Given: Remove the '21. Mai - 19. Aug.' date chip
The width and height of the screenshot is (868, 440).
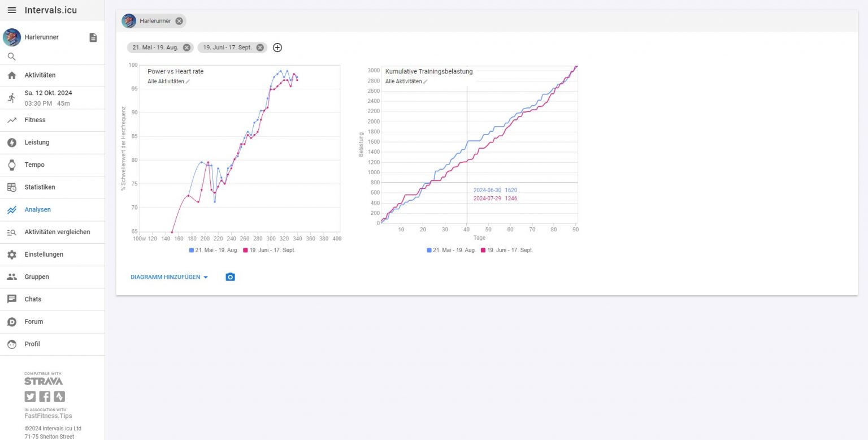Looking at the screenshot, I should pos(186,48).
